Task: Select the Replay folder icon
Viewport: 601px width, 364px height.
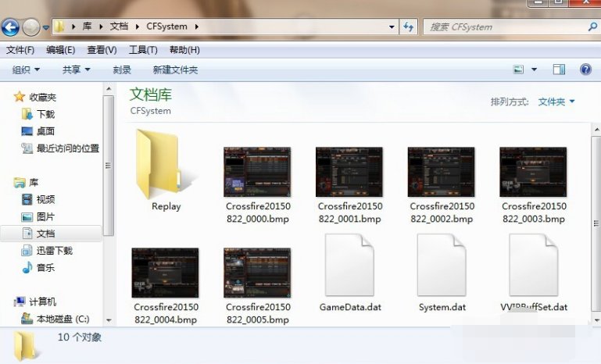Action: pos(166,166)
